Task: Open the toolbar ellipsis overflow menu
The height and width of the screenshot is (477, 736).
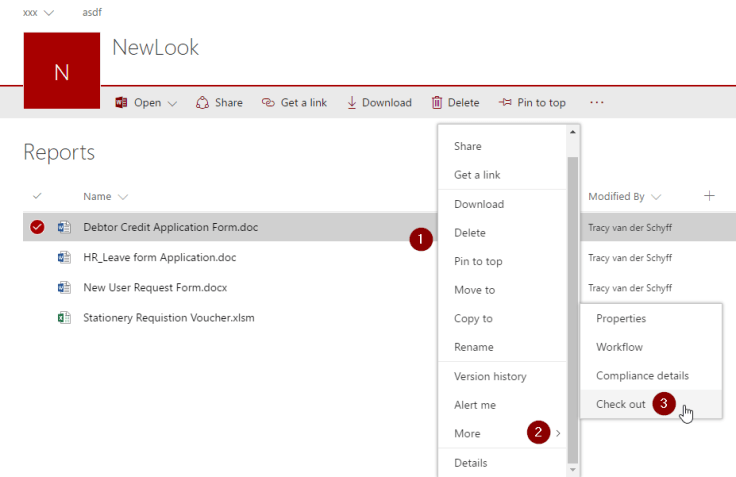Action: click(597, 103)
